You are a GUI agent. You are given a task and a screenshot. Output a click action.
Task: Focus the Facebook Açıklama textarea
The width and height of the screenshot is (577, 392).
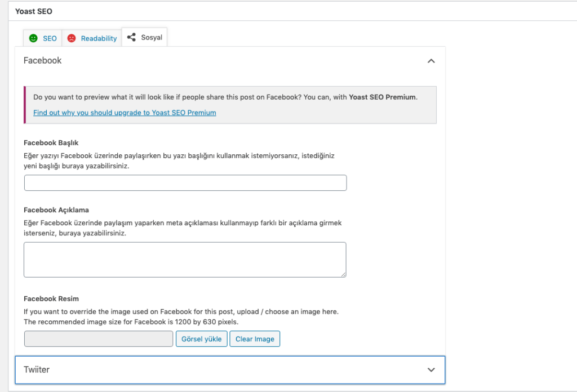coord(185,260)
